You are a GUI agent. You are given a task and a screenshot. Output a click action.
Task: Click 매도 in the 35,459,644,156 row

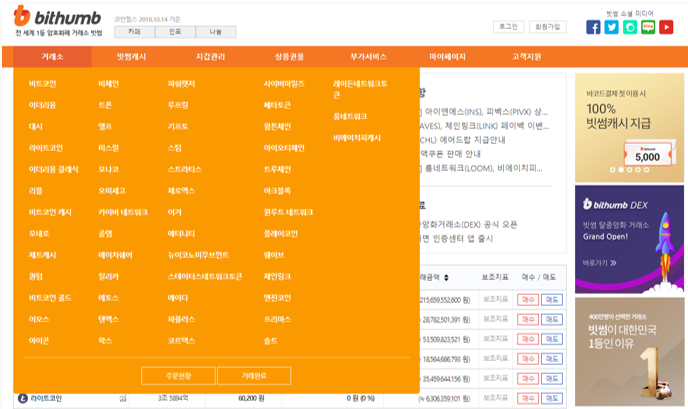pos(552,379)
